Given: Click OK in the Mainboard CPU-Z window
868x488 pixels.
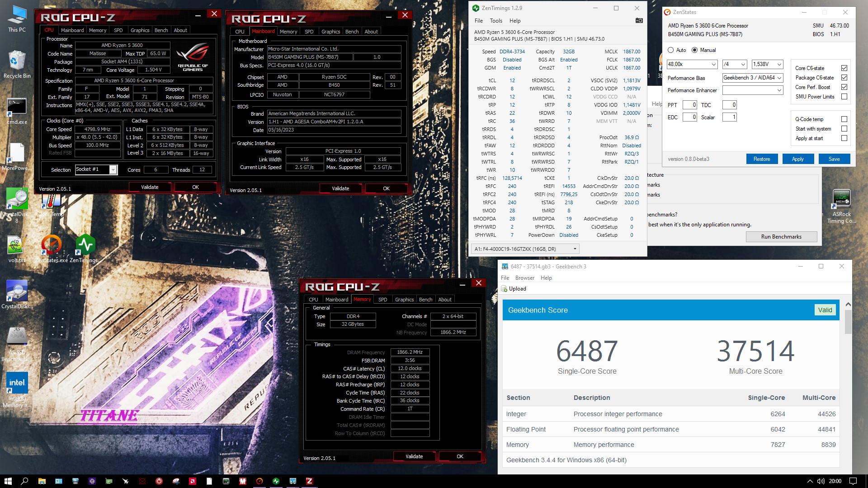Looking at the screenshot, I should (386, 188).
